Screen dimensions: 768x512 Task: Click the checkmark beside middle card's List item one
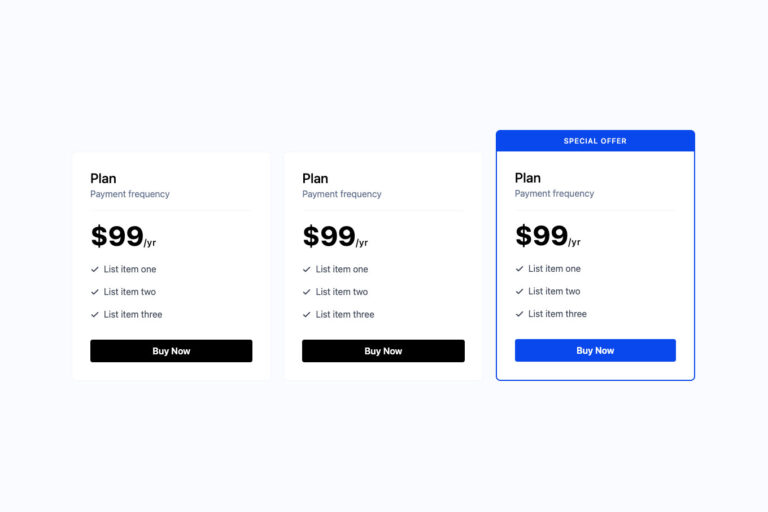point(307,269)
